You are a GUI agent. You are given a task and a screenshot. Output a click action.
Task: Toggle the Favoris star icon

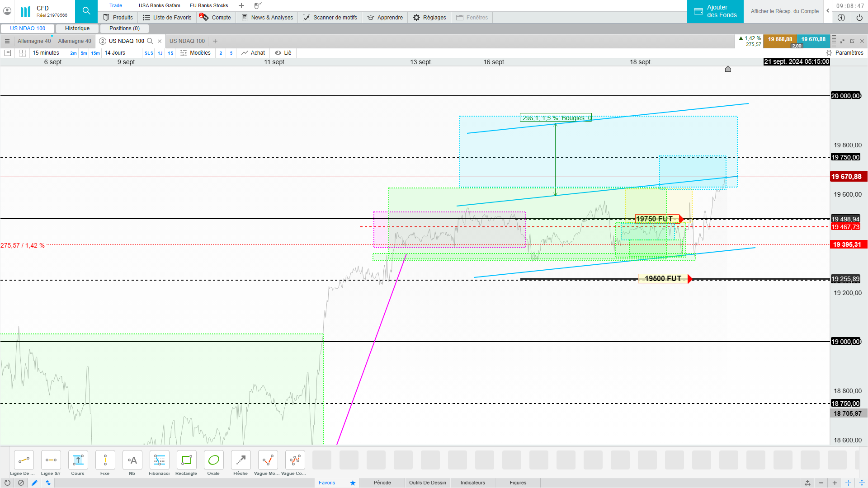[353, 483]
